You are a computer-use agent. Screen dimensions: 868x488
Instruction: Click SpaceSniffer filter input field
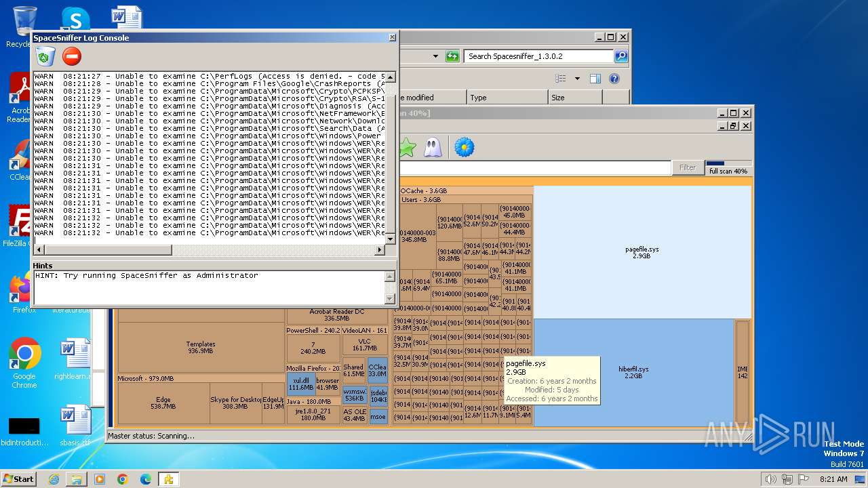[x=534, y=167]
